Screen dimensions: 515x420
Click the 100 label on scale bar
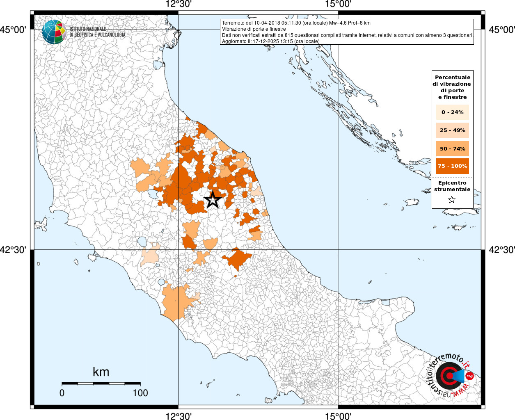click(140, 393)
